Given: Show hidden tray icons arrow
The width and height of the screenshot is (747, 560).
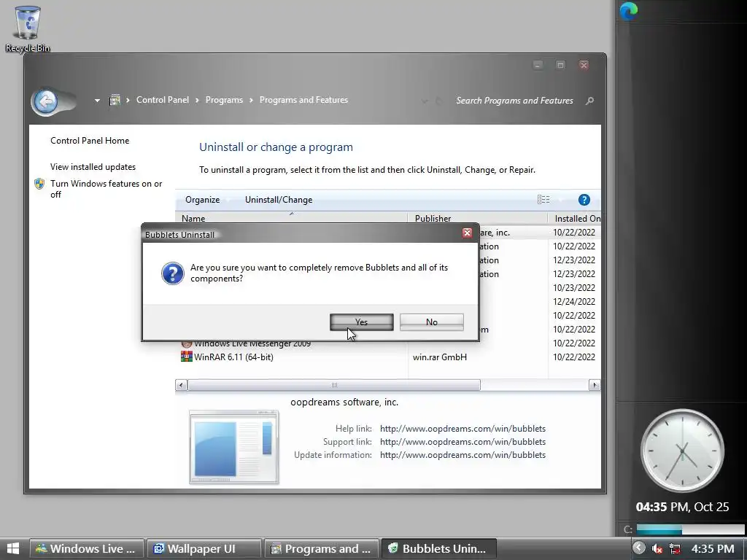Looking at the screenshot, I should coord(639,548).
